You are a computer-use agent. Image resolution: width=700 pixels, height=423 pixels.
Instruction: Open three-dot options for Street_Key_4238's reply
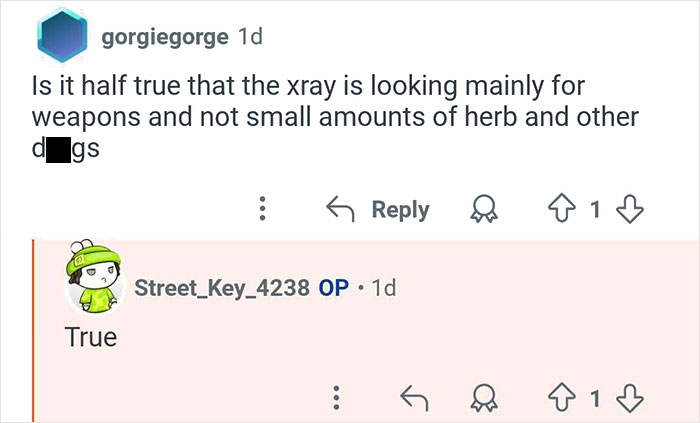point(337,398)
